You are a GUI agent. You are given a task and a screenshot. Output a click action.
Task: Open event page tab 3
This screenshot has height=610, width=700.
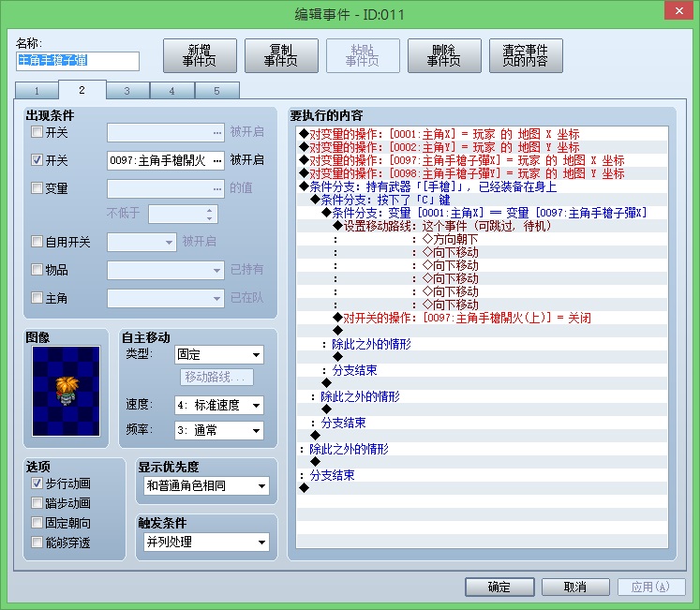point(127,91)
